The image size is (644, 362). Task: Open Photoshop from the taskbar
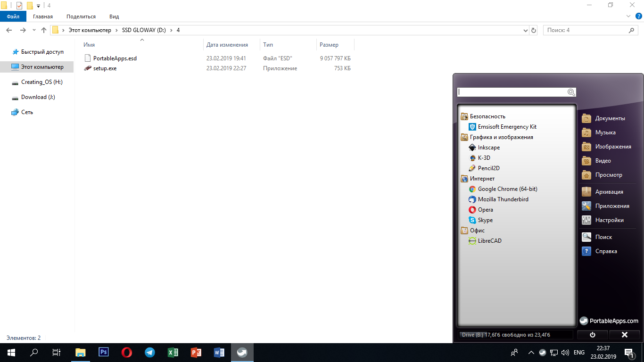click(104, 352)
